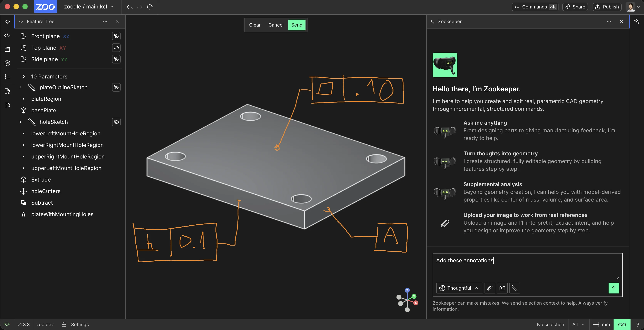
Task: Click the green infinity status icon
Action: tap(622, 324)
